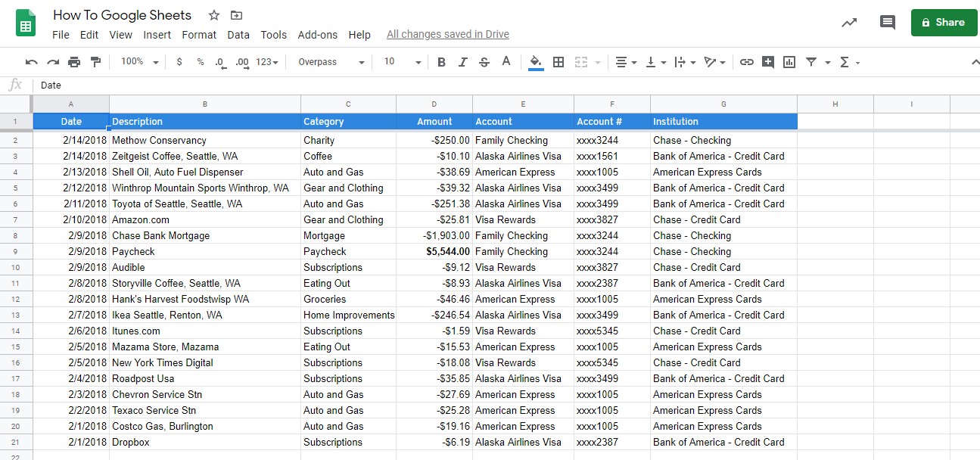Open the Insert menu
980x460 pixels.
coord(157,35)
